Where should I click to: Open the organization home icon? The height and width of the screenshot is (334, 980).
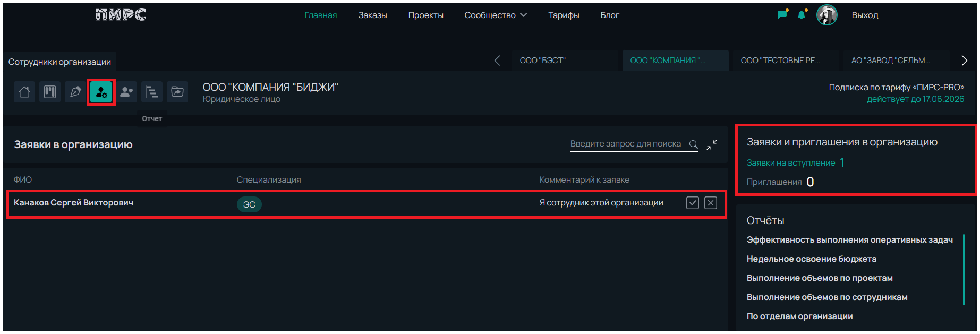click(24, 92)
